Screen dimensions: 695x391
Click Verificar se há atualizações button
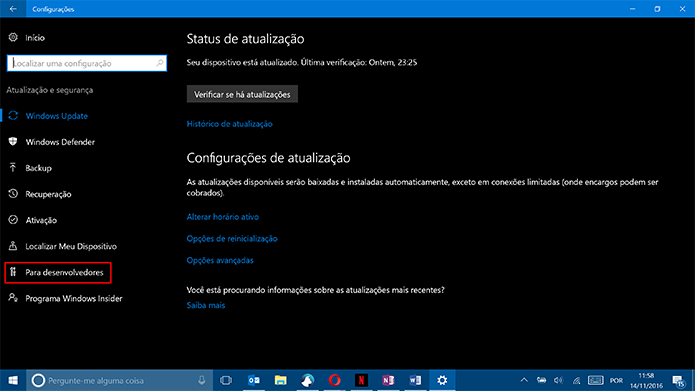pyautogui.click(x=242, y=94)
